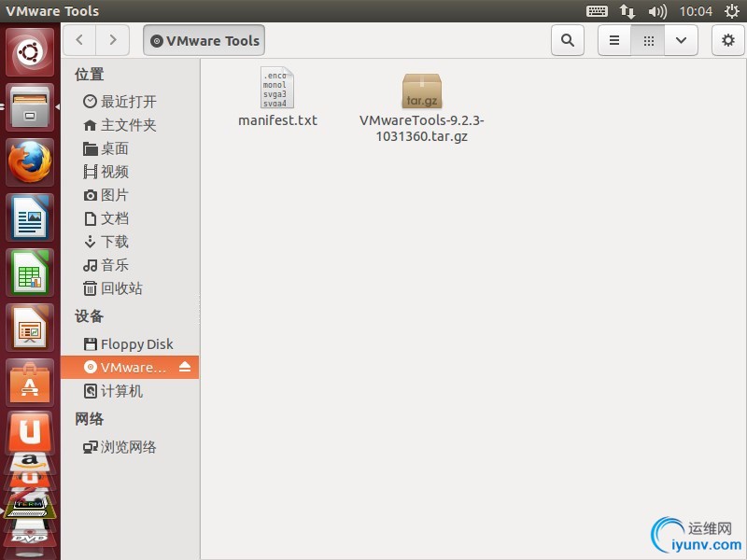
Task: Launch LibreOffice Impress from the dock
Action: pyautogui.click(x=30, y=328)
